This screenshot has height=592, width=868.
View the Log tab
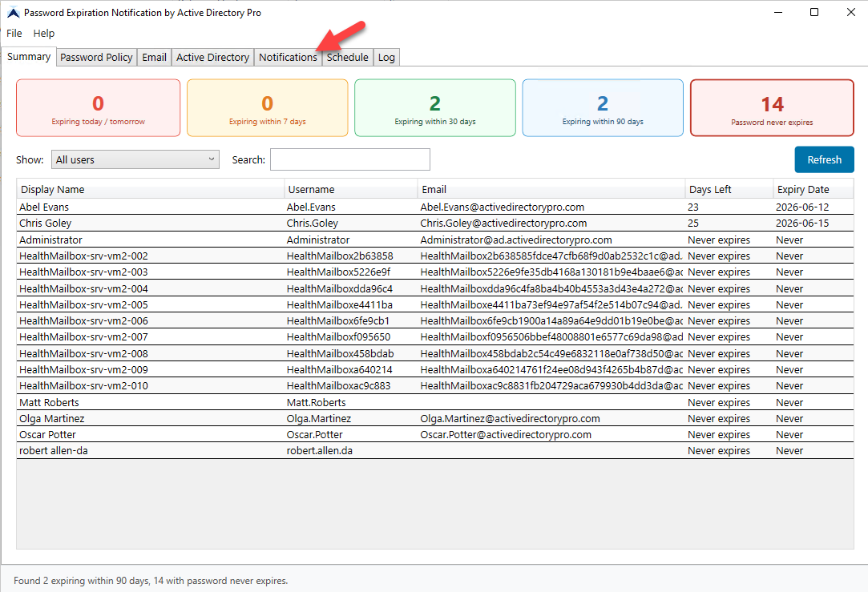pos(386,57)
